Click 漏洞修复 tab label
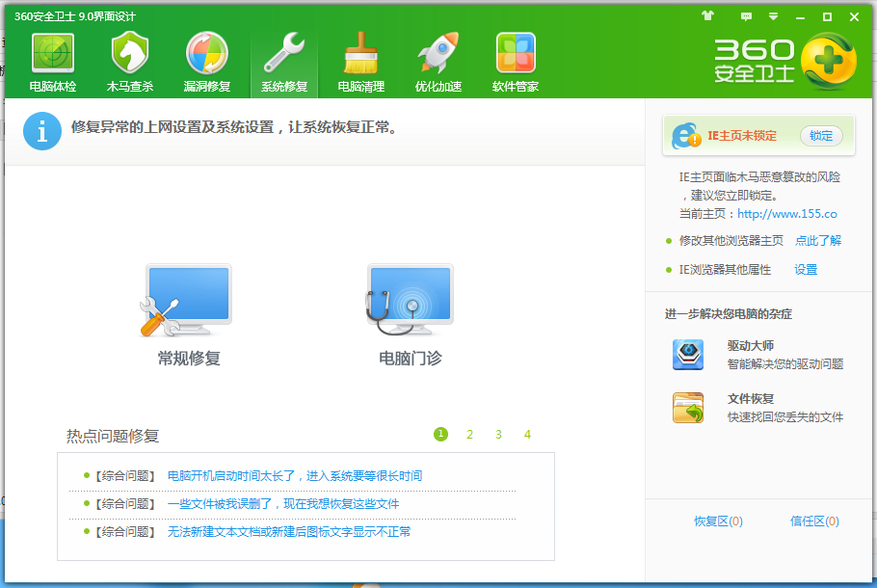 click(207, 87)
